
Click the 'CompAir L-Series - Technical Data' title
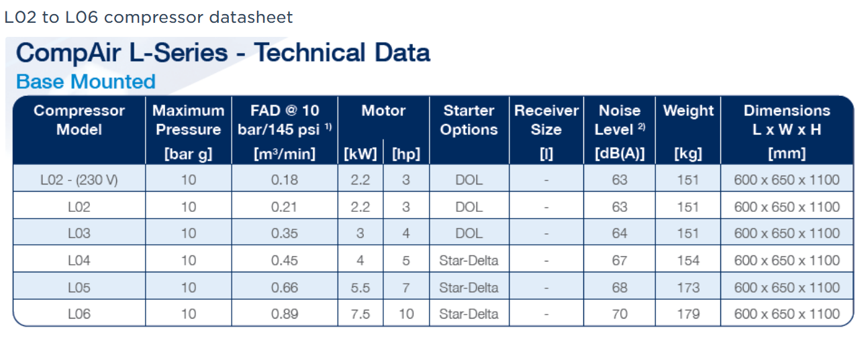click(222, 52)
